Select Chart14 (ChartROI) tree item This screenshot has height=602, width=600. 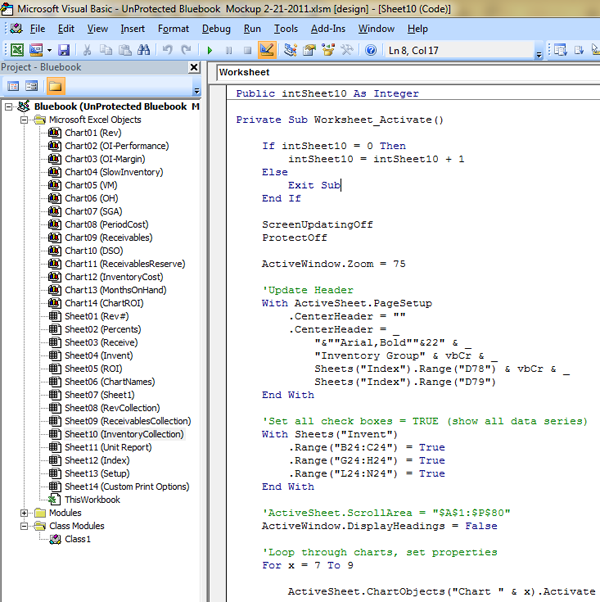click(104, 303)
